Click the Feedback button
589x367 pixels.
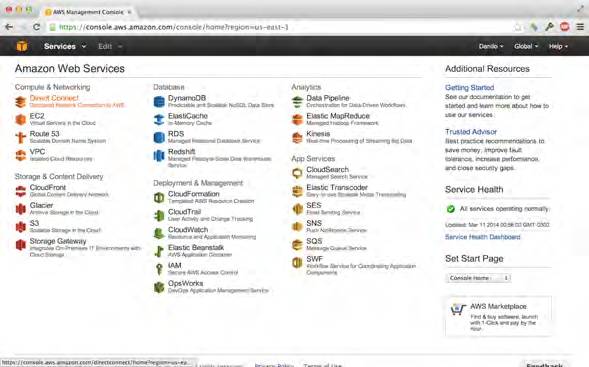[544, 364]
